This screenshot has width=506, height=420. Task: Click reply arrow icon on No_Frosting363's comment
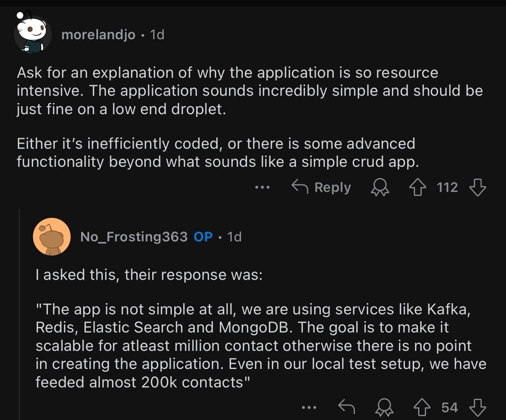(347, 407)
